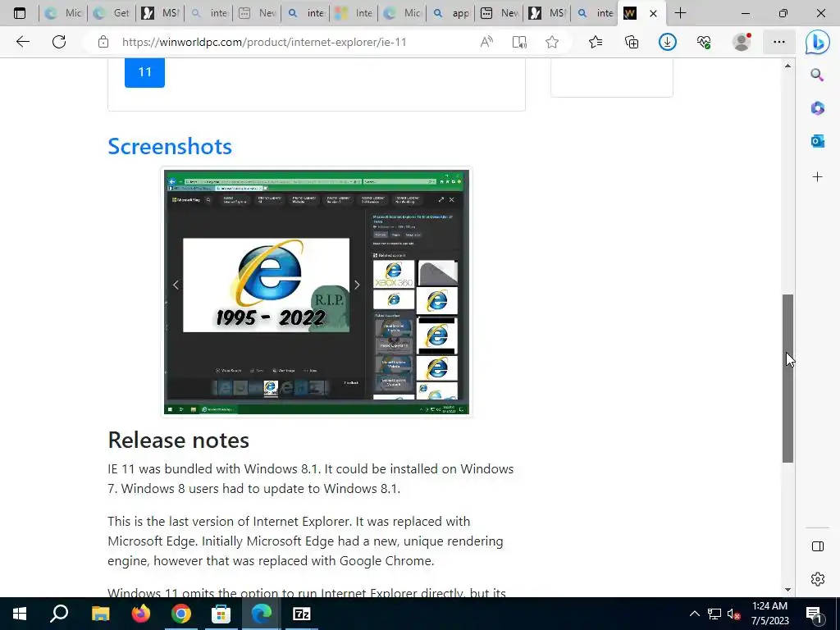840x630 pixels.
Task: Refresh the current page
Action: click(59, 42)
